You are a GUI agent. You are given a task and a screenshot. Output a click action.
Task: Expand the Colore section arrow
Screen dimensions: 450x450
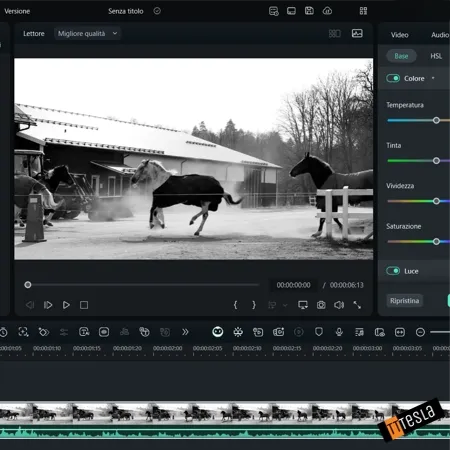pyautogui.click(x=433, y=78)
